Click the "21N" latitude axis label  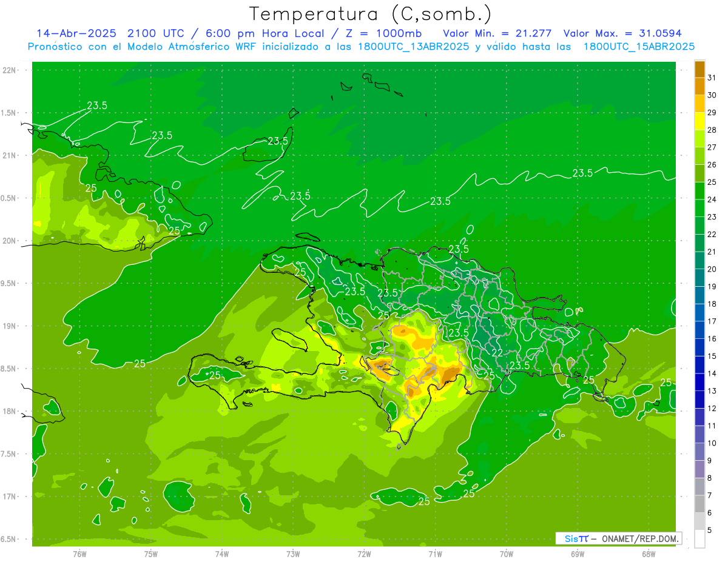pyautogui.click(x=10, y=155)
